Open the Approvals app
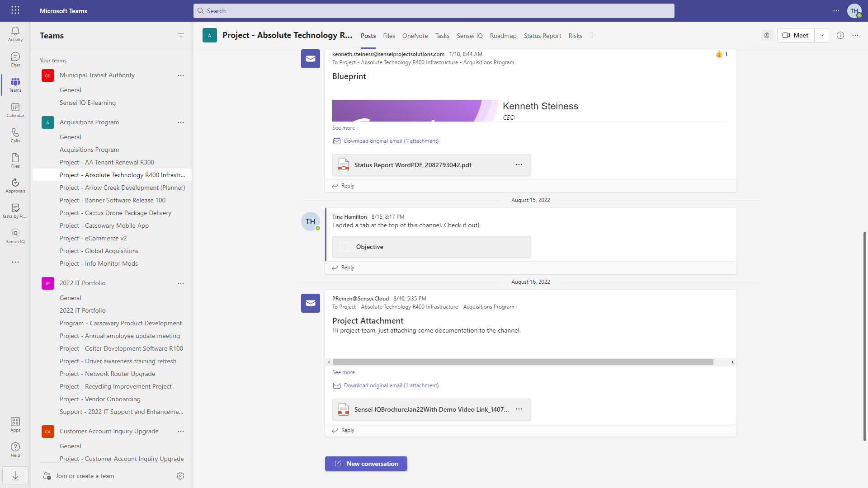Image resolution: width=868 pixels, height=488 pixels. click(x=15, y=186)
